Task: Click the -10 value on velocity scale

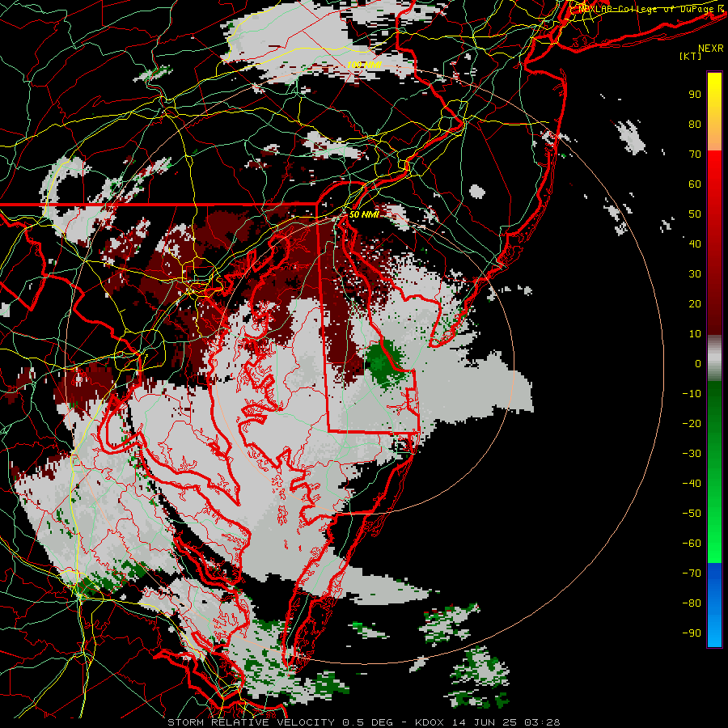Action: [692, 394]
